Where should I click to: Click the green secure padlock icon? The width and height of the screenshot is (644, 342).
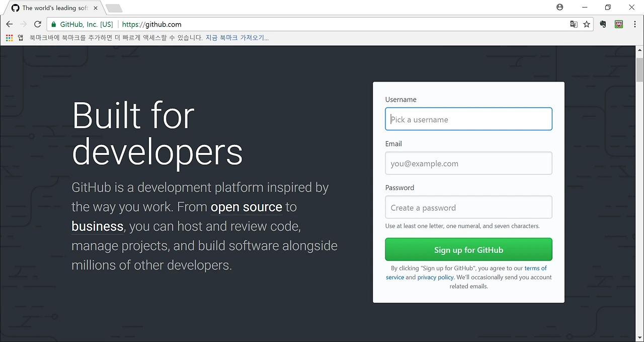pos(54,24)
